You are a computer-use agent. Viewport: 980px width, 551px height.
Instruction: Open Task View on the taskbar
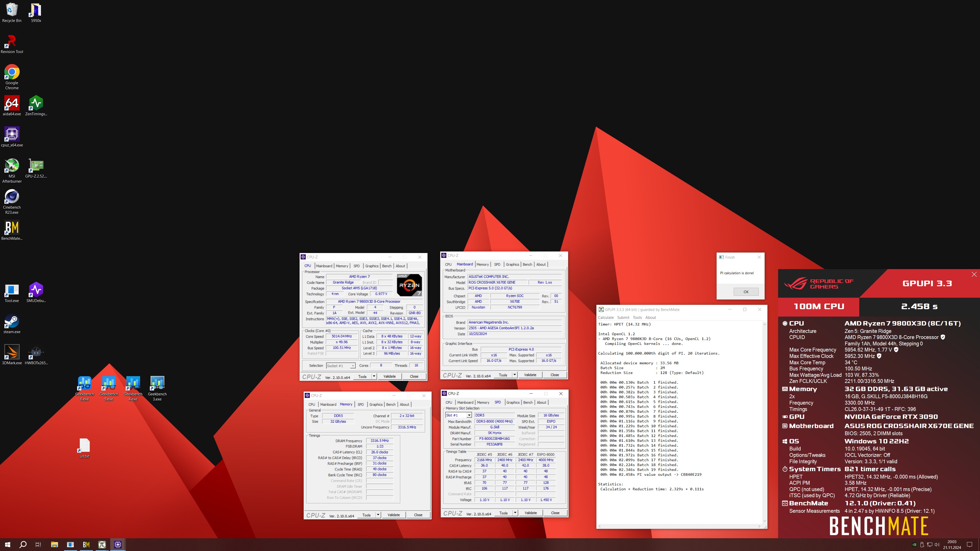38,545
